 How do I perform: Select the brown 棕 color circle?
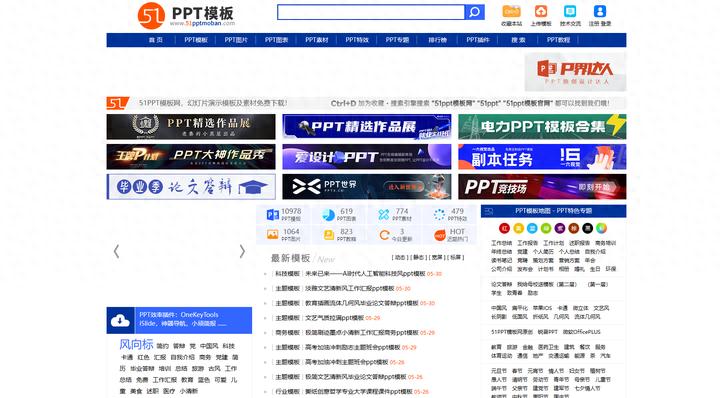[574, 228]
